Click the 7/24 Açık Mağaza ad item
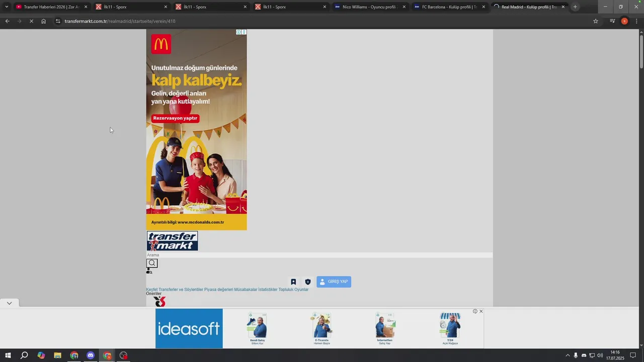The height and width of the screenshot is (362, 644). [450, 329]
